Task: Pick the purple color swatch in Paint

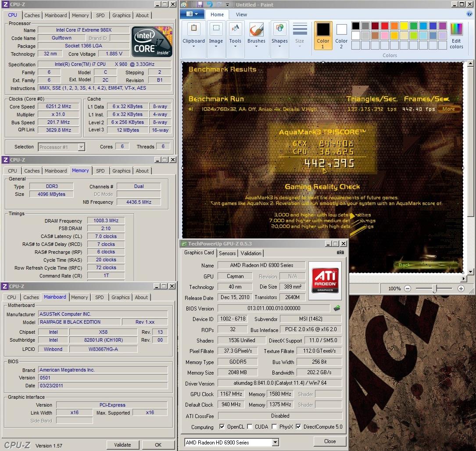Action: pos(443,26)
